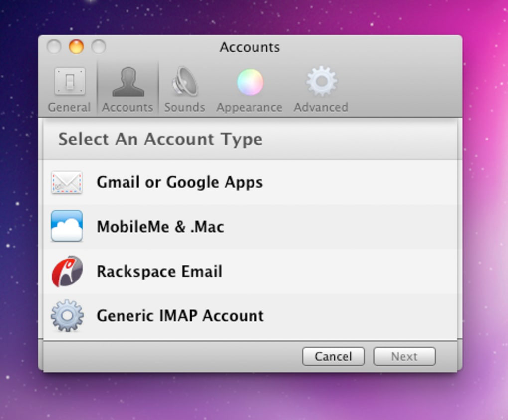Click the Gmail envelope icon

(x=67, y=182)
